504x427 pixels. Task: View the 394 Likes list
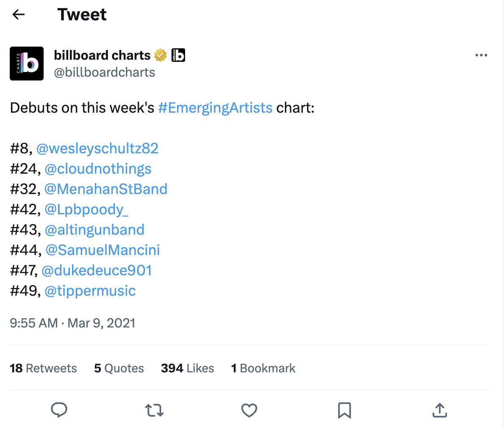point(187,369)
